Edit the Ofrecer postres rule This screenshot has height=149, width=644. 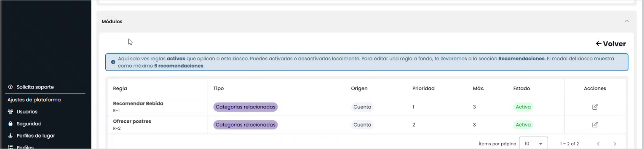595,125
